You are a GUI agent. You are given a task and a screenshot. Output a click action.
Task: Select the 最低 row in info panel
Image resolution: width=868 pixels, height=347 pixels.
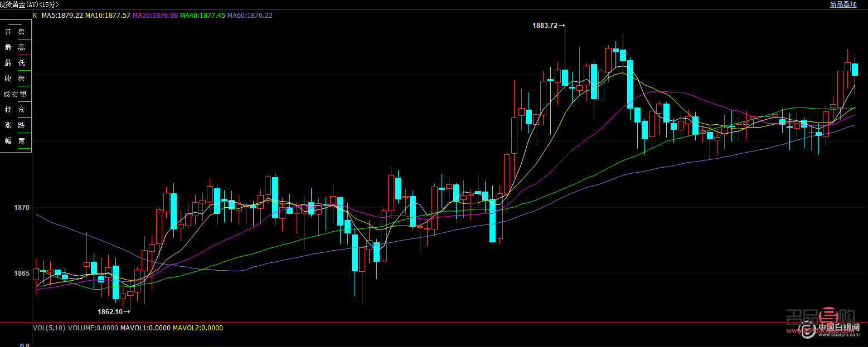click(x=15, y=63)
